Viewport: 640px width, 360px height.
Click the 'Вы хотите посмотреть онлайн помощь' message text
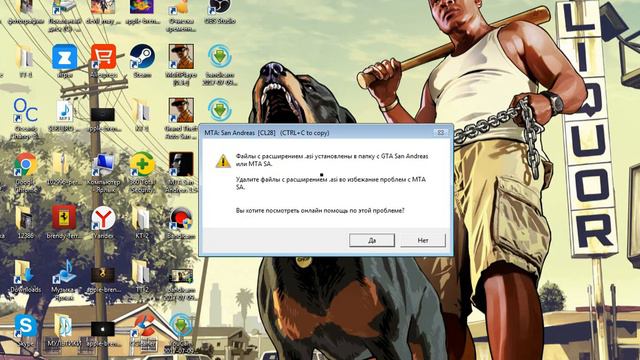point(320,211)
